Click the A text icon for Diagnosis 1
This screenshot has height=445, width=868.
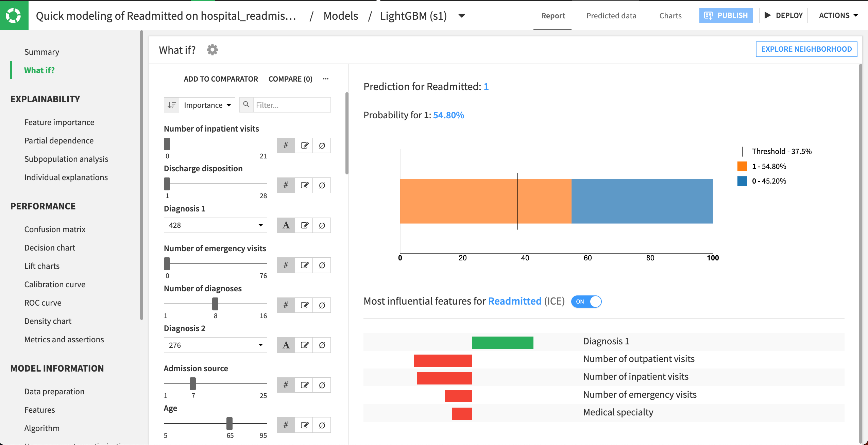tap(286, 225)
